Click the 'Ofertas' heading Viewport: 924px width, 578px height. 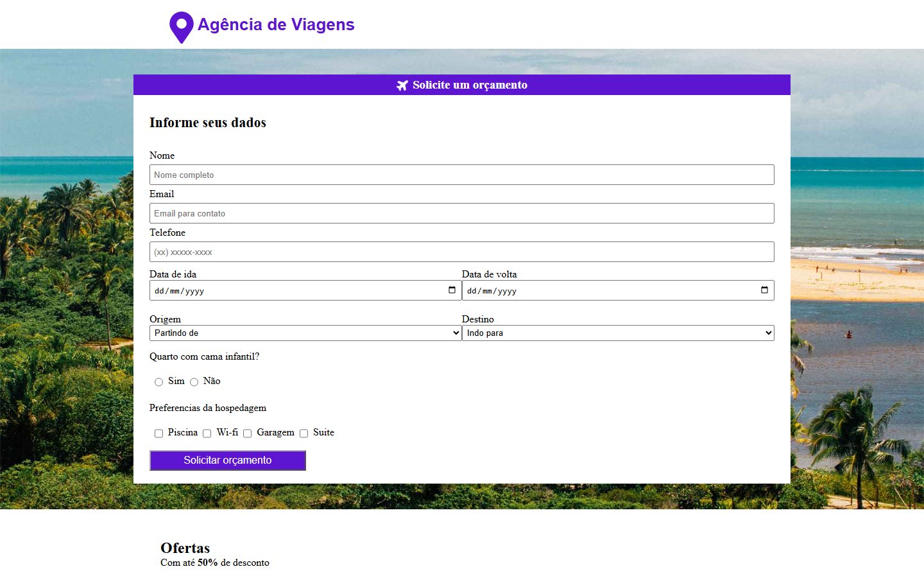click(x=185, y=548)
